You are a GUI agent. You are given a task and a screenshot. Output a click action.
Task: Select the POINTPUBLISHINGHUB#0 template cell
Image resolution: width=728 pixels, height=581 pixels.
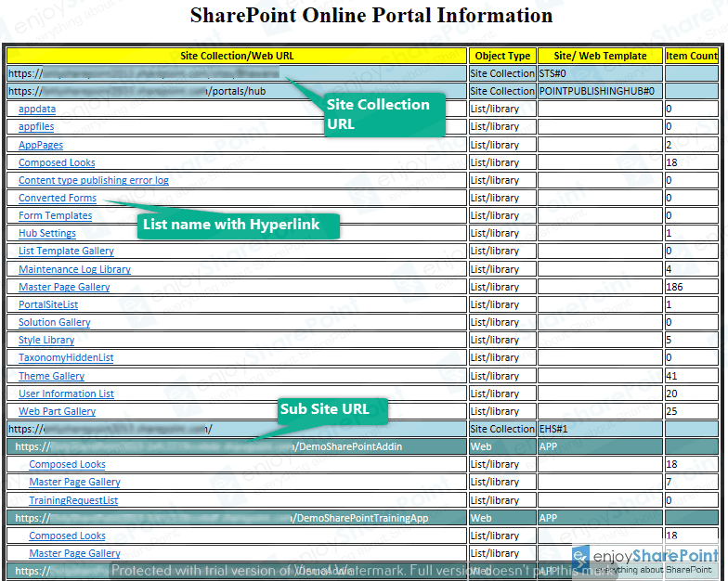600,91
